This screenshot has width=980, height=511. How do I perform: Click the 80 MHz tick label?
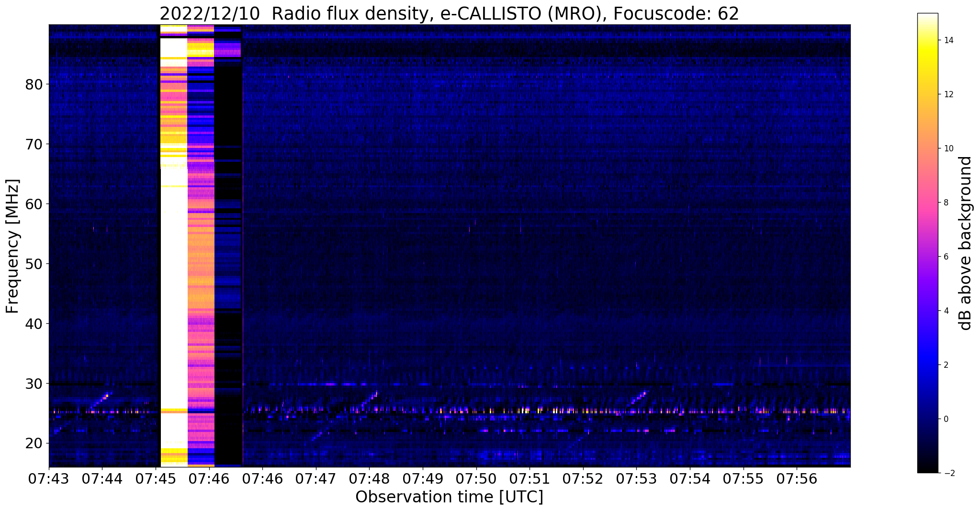click(x=34, y=84)
